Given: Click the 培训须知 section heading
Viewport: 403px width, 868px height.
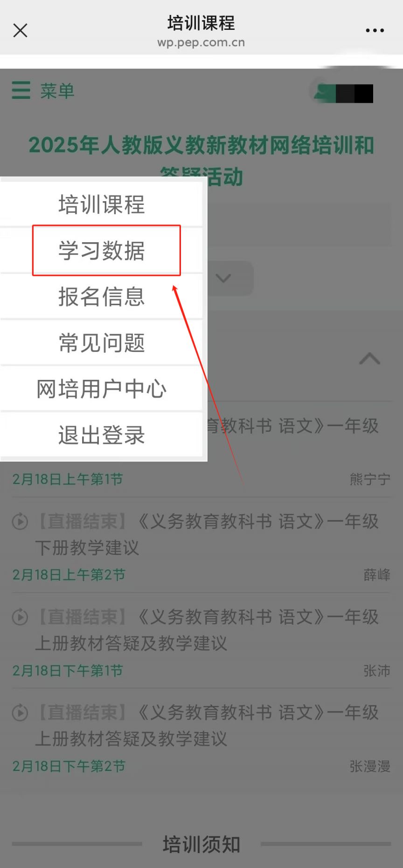Looking at the screenshot, I should [201, 844].
